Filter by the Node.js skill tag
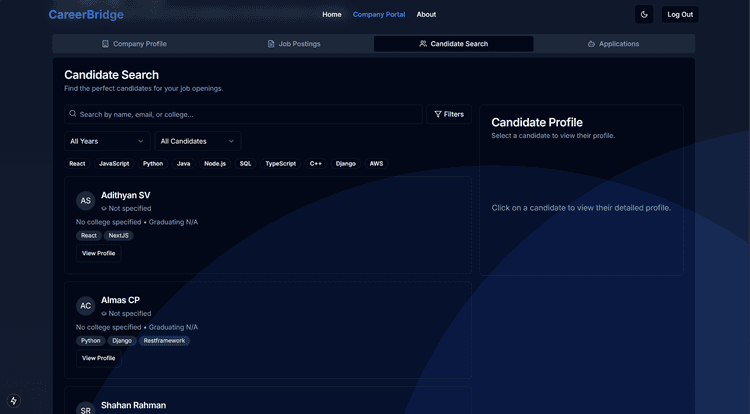 (215, 163)
